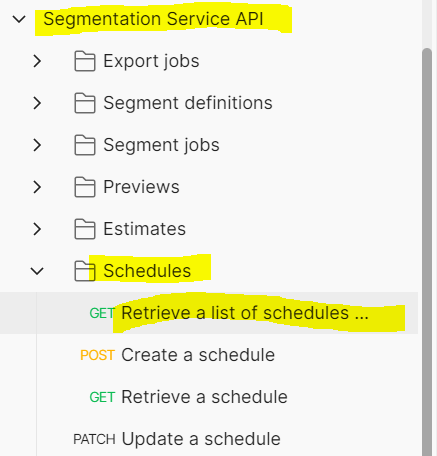
Task: Click the Export jobs folder icon
Action: coord(85,61)
